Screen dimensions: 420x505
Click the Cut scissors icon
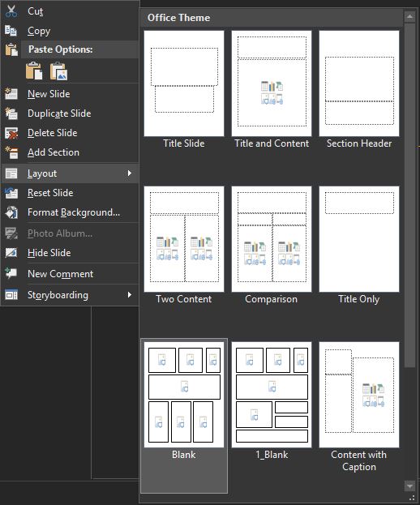point(11,11)
